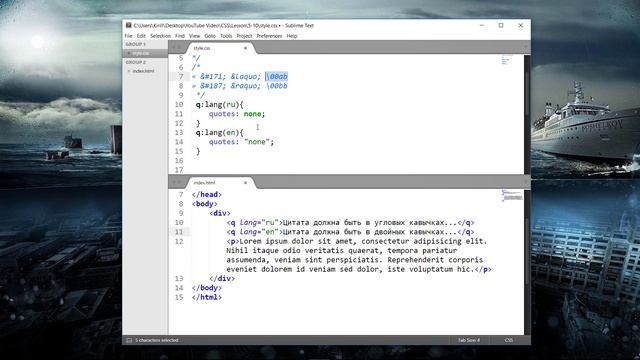Click the q:lang(ru) selector
640x360 pixels.
click(x=217, y=104)
